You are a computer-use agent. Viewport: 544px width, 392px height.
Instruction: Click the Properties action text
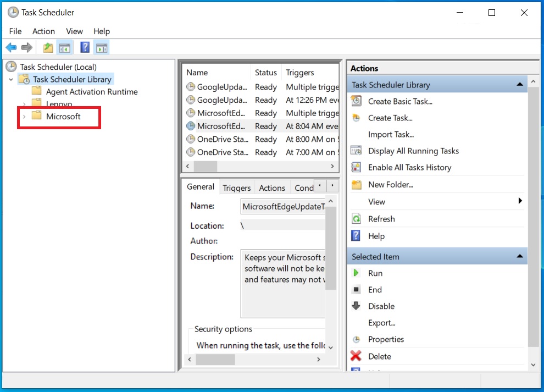(x=386, y=339)
